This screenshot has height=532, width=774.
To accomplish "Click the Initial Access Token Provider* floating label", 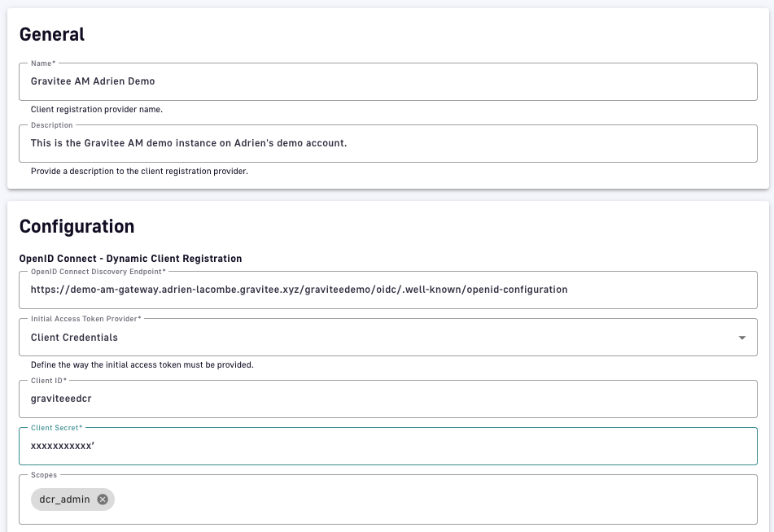I will [91, 319].
